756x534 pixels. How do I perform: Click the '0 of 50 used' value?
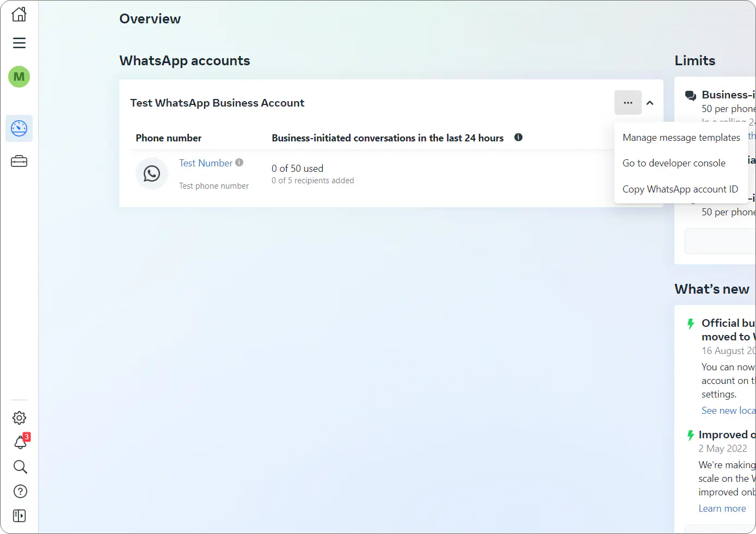click(297, 169)
